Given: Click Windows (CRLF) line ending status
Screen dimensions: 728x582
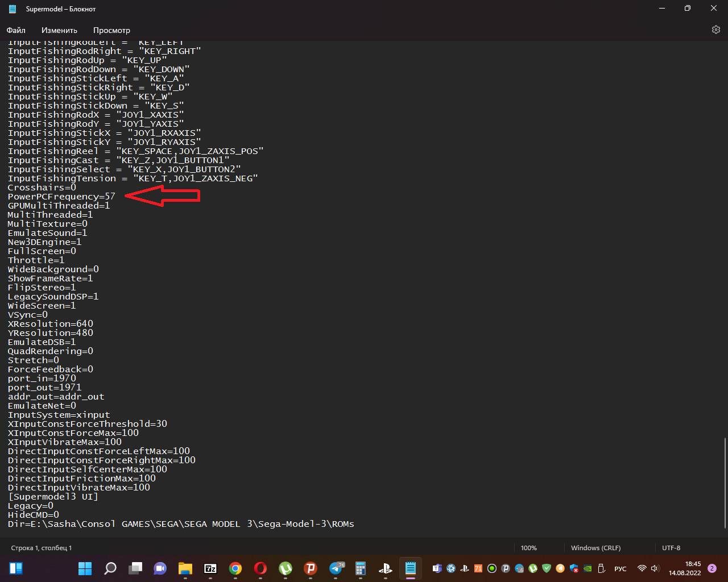Looking at the screenshot, I should [x=595, y=548].
